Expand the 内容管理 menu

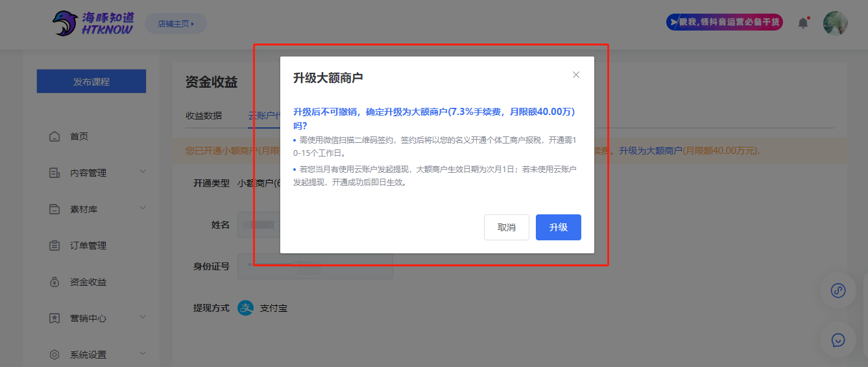(x=143, y=172)
